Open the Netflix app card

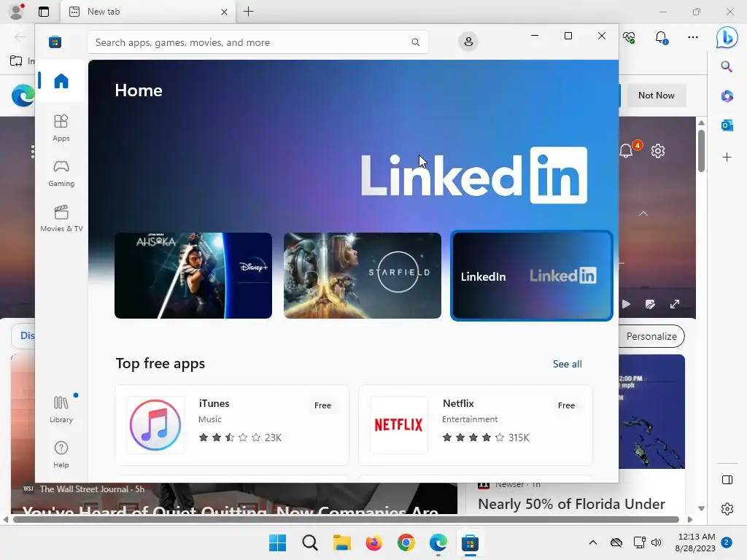click(476, 425)
